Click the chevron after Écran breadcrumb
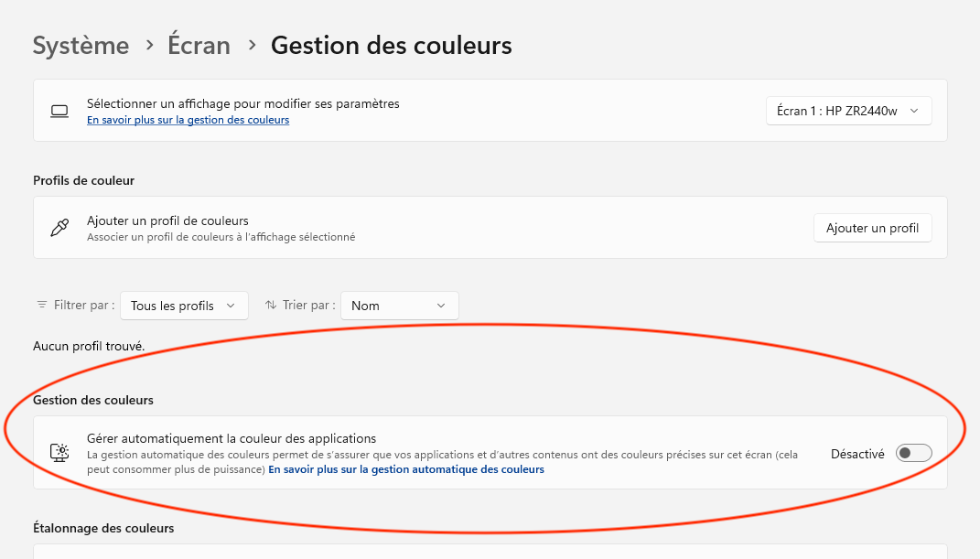This screenshot has width=980, height=559. point(252,45)
